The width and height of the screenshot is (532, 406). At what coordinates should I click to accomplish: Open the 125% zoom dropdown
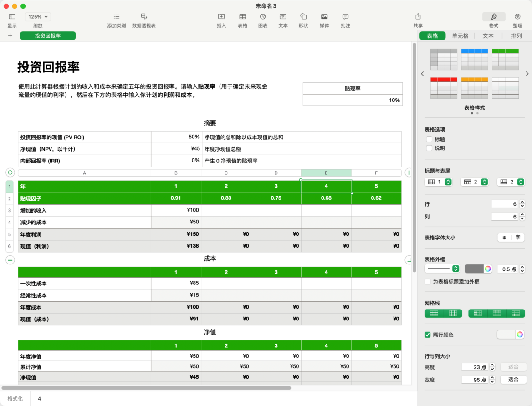click(38, 17)
